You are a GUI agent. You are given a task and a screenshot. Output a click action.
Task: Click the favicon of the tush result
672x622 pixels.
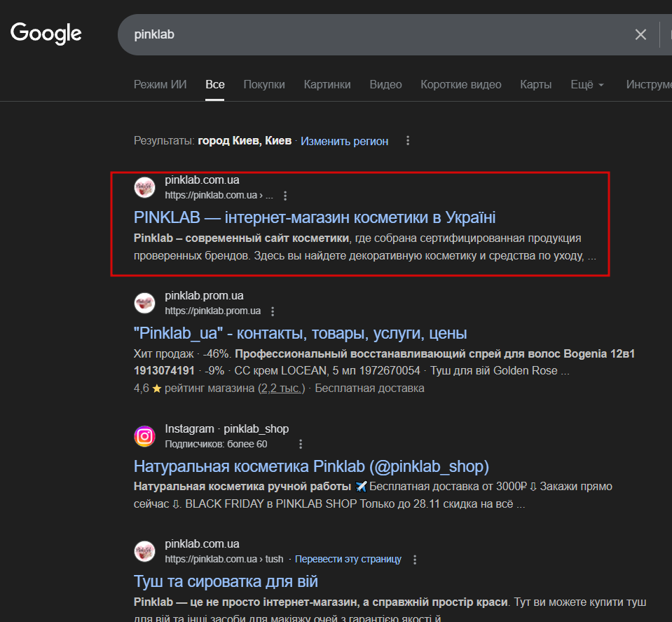click(x=144, y=551)
